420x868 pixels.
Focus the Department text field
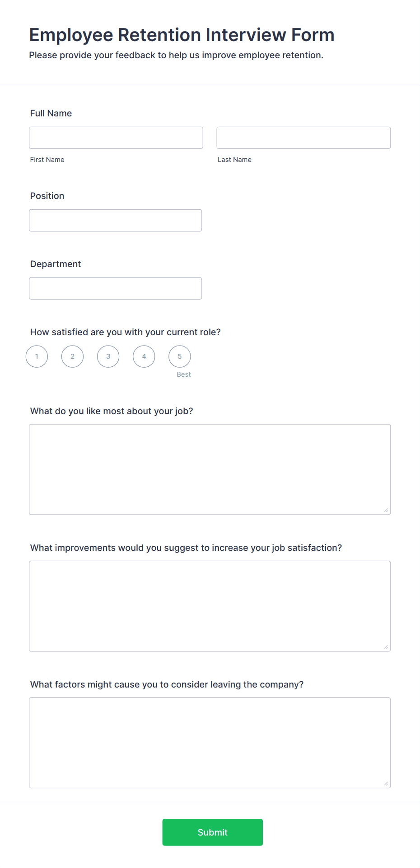click(x=115, y=288)
